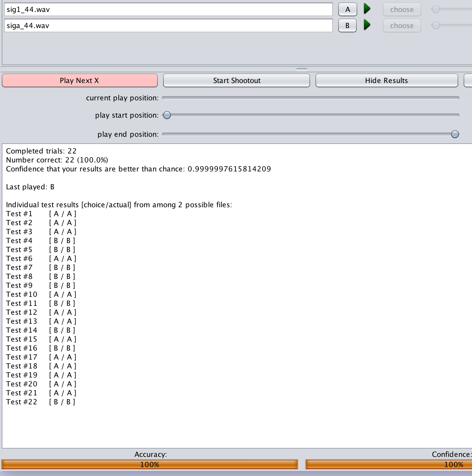Click the 'Accuracy:' label
Viewport: 472px width, 476px height.
coord(151,454)
